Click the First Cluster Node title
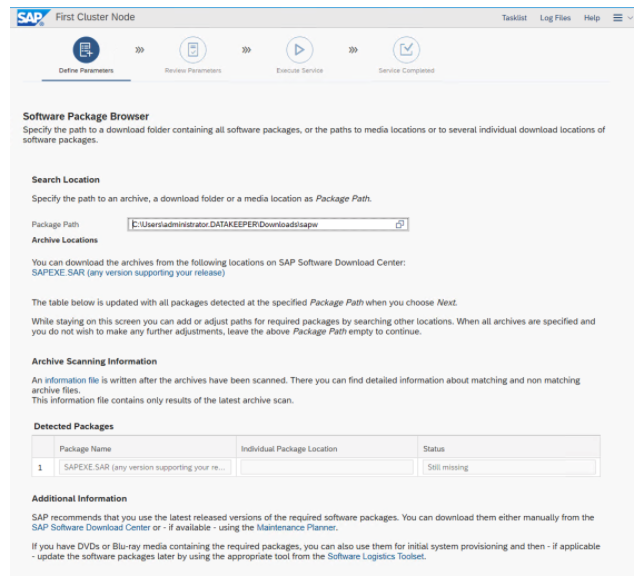644x580 pixels. coord(95,17)
